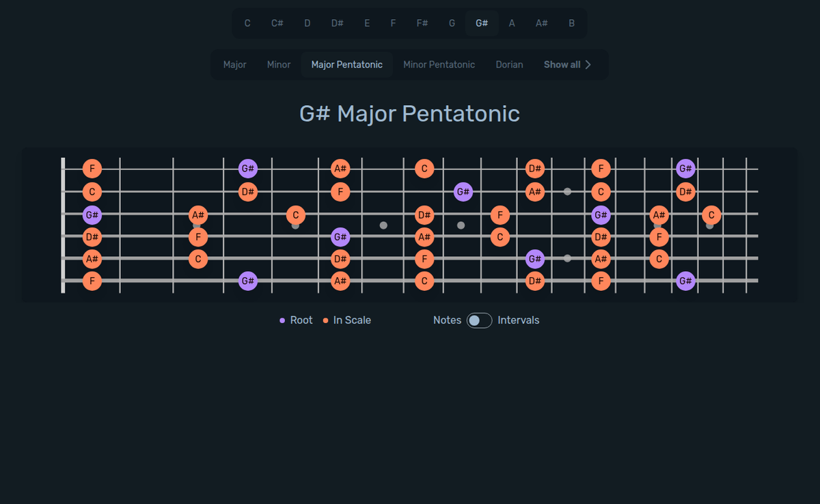This screenshot has height=504, width=820.
Task: Switch to the Major scale tab
Action: [x=234, y=64]
